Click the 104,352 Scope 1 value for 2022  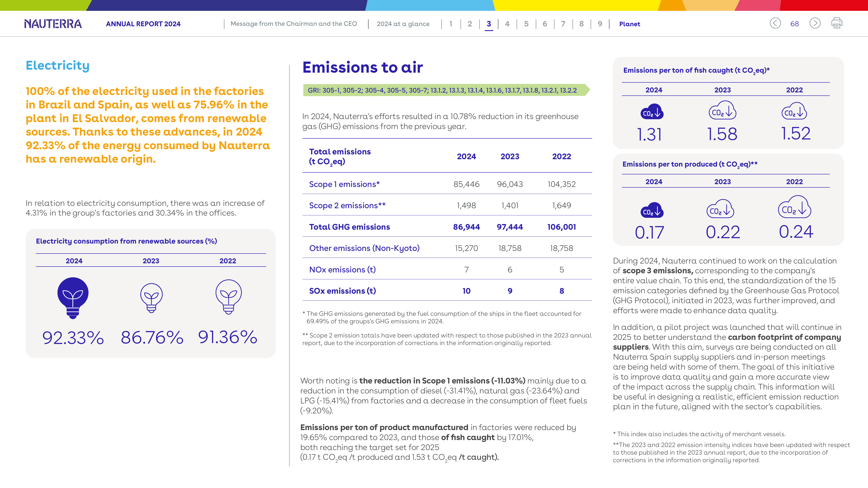coord(561,184)
